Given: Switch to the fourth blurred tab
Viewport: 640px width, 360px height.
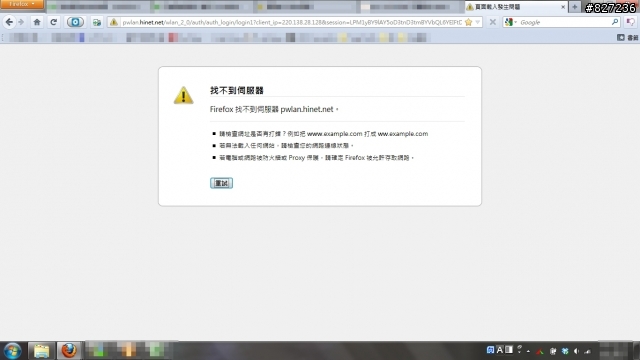Looking at the screenshot, I should pyautogui.click(x=411, y=7).
